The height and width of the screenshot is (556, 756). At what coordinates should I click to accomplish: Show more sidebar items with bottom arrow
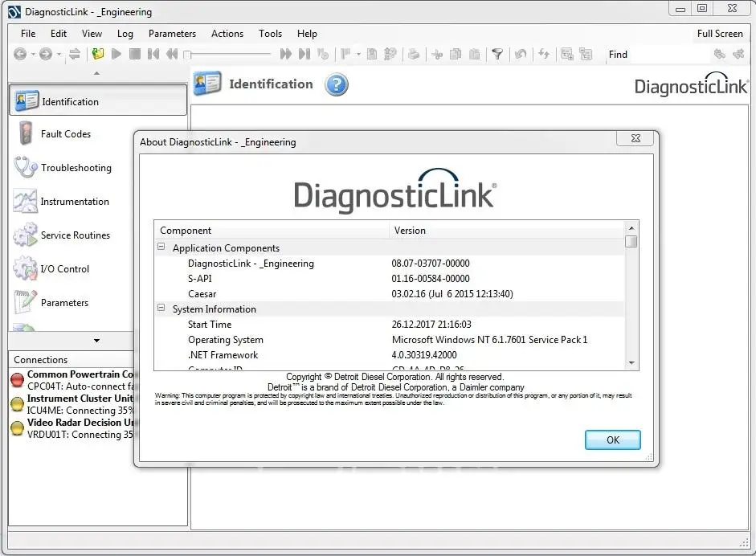pos(96,341)
